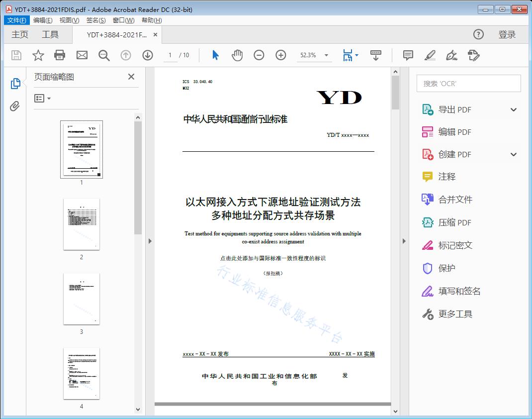Open the signing pen tool icon
The height and width of the screenshot is (419, 532).
point(451,56)
